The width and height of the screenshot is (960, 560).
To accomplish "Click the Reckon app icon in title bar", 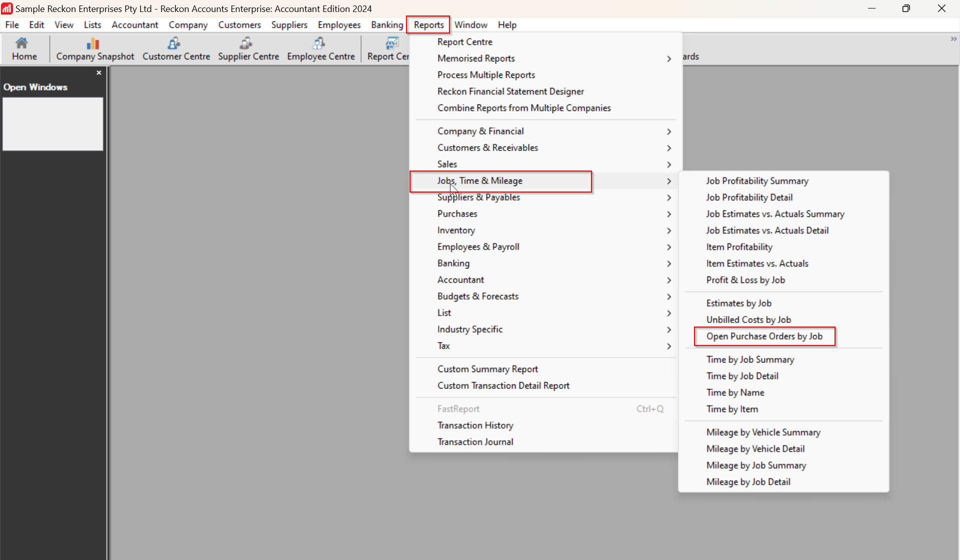I will (7, 8).
